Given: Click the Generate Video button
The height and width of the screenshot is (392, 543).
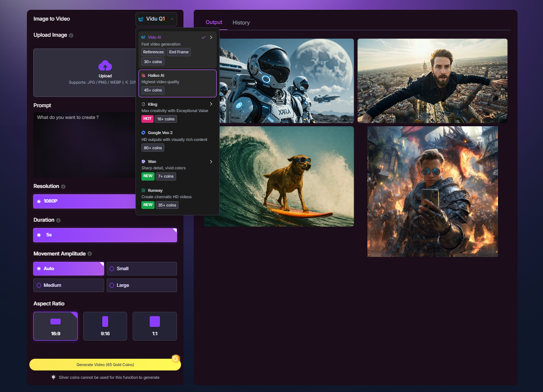Looking at the screenshot, I should 105,365.
